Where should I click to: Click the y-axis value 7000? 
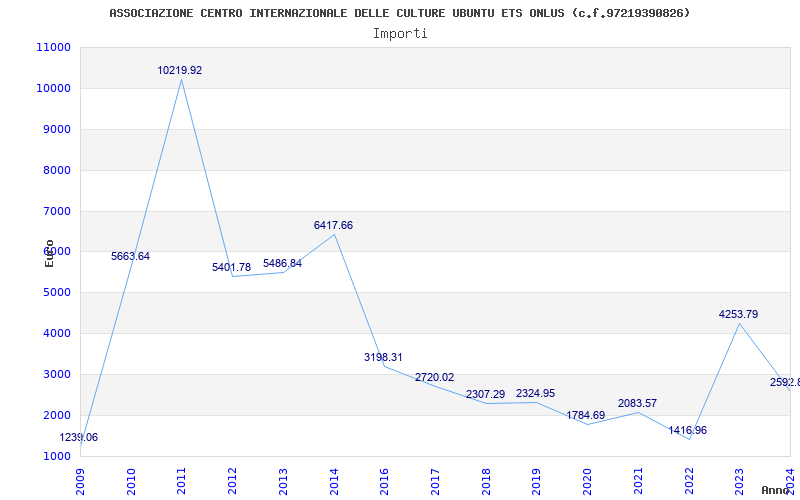(55, 211)
